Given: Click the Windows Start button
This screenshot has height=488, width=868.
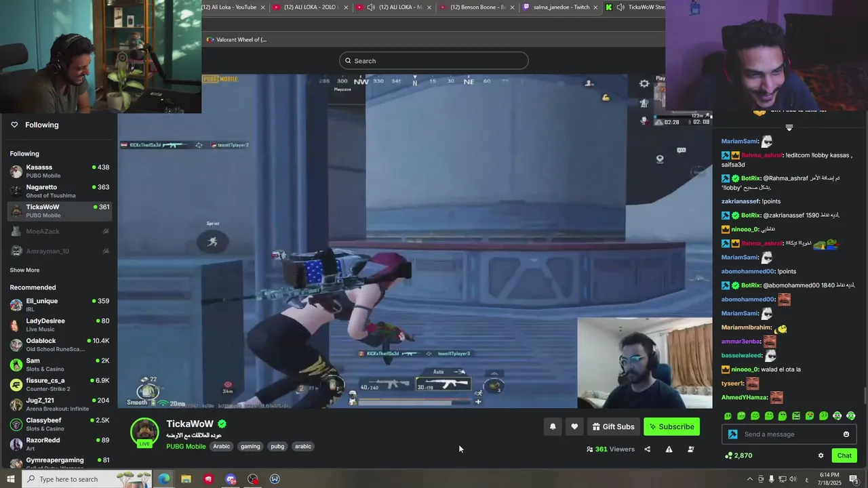Looking at the screenshot, I should (x=11, y=479).
